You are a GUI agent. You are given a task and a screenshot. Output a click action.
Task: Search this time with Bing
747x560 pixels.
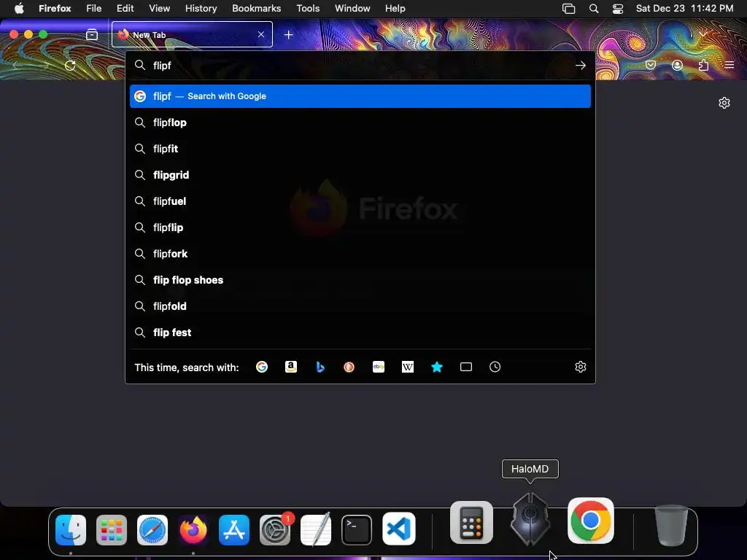[x=320, y=367]
